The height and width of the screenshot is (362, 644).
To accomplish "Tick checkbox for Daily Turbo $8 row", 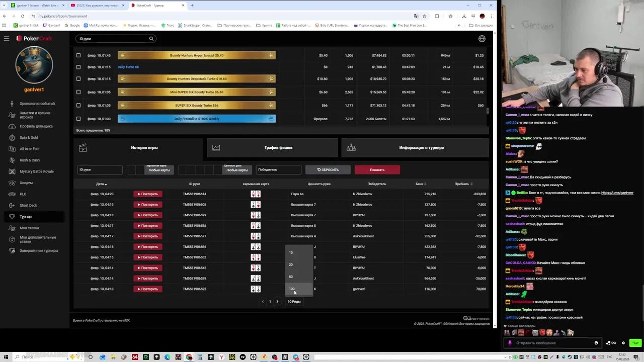I will pyautogui.click(x=78, y=67).
